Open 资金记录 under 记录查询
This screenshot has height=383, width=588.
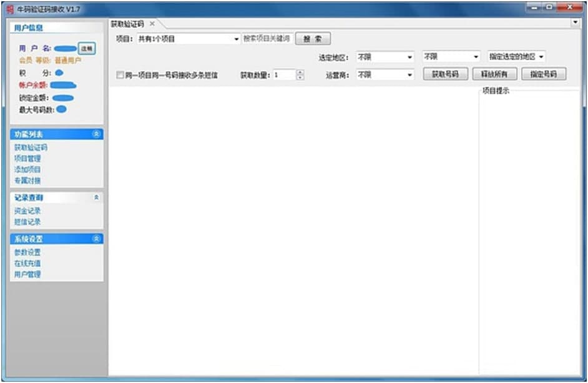point(27,211)
